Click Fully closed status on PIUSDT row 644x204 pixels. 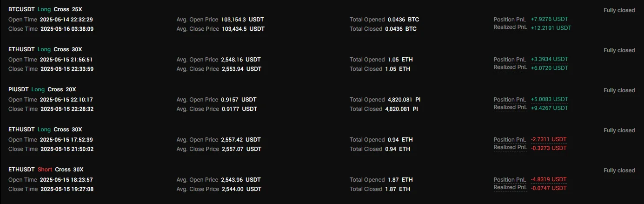tap(619, 90)
